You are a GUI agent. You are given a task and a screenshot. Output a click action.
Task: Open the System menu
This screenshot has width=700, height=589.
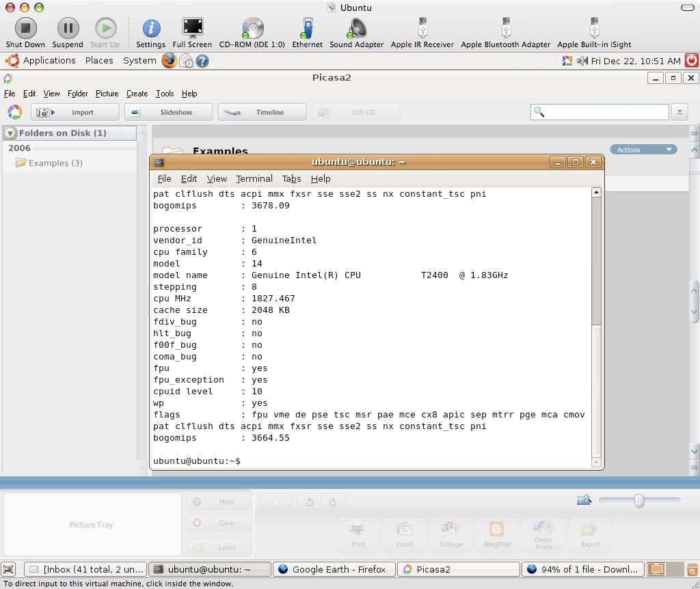point(139,60)
